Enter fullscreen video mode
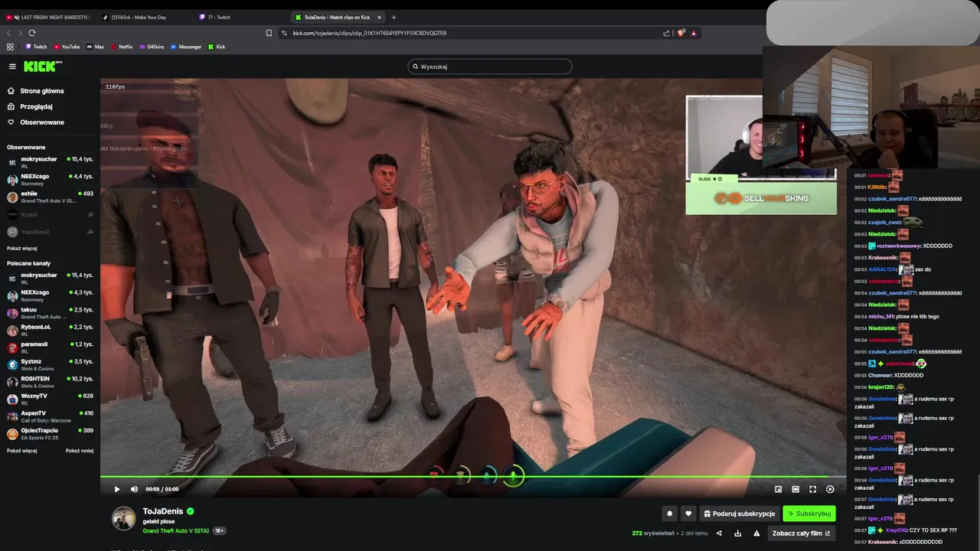 [812, 489]
